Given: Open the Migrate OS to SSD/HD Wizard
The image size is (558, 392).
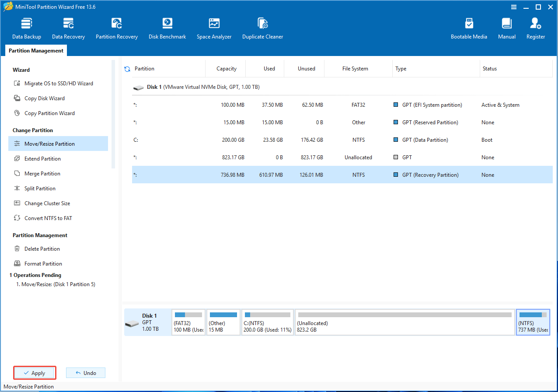Looking at the screenshot, I should pyautogui.click(x=51, y=83).
